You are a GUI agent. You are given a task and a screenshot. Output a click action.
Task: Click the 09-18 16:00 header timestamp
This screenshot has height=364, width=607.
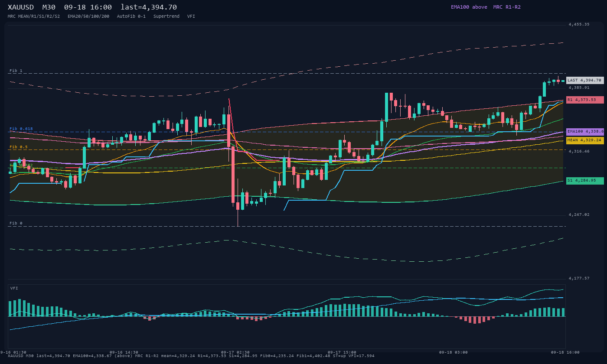[88, 7]
